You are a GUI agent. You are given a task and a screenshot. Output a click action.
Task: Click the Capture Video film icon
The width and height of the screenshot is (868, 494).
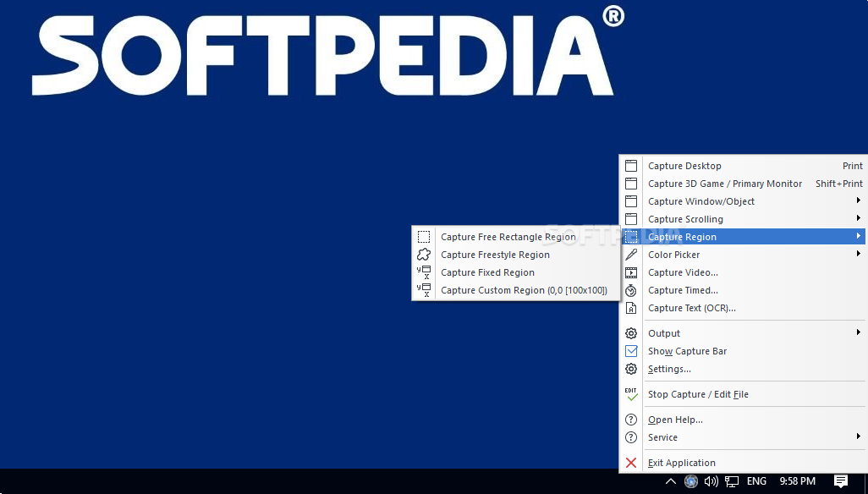pyautogui.click(x=631, y=272)
